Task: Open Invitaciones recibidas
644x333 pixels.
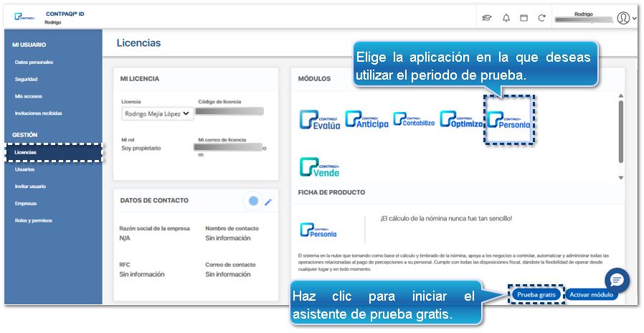Action: pyautogui.click(x=39, y=113)
